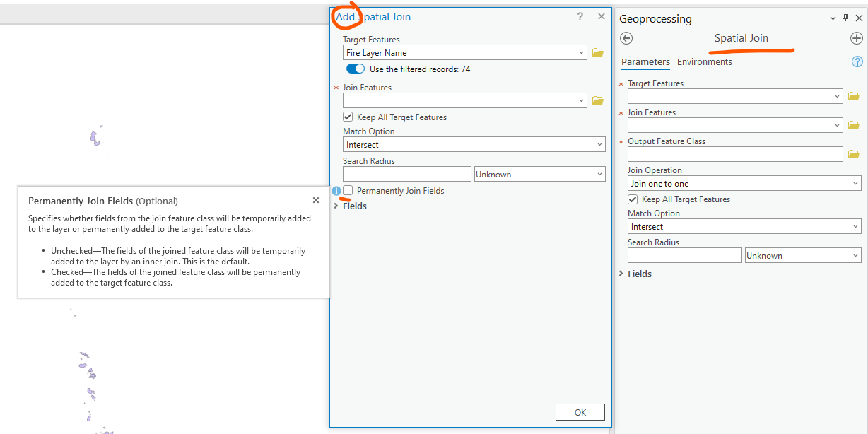
Task: Check Permanently Join Fields checkbox
Action: [348, 191]
